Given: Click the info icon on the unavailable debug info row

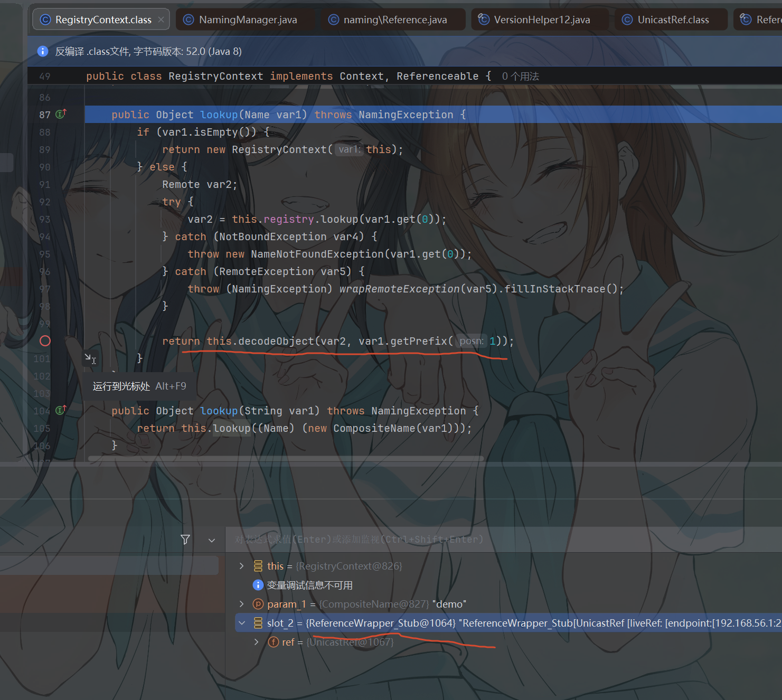Looking at the screenshot, I should [x=258, y=585].
